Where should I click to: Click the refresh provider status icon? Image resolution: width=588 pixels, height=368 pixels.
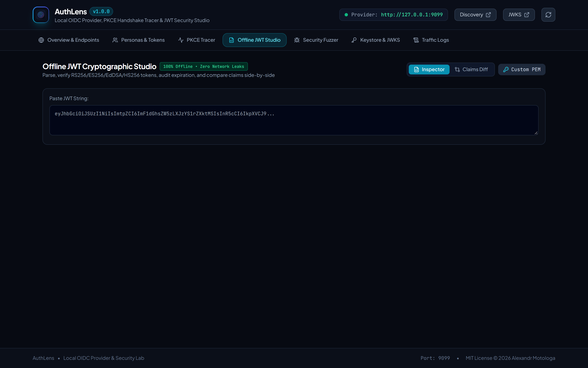pos(548,15)
